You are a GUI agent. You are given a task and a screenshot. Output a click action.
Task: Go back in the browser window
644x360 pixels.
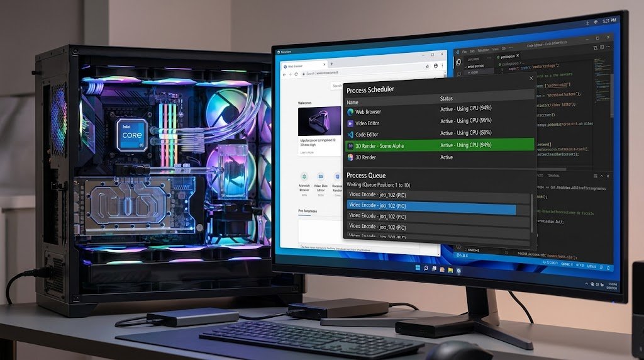tap(284, 75)
